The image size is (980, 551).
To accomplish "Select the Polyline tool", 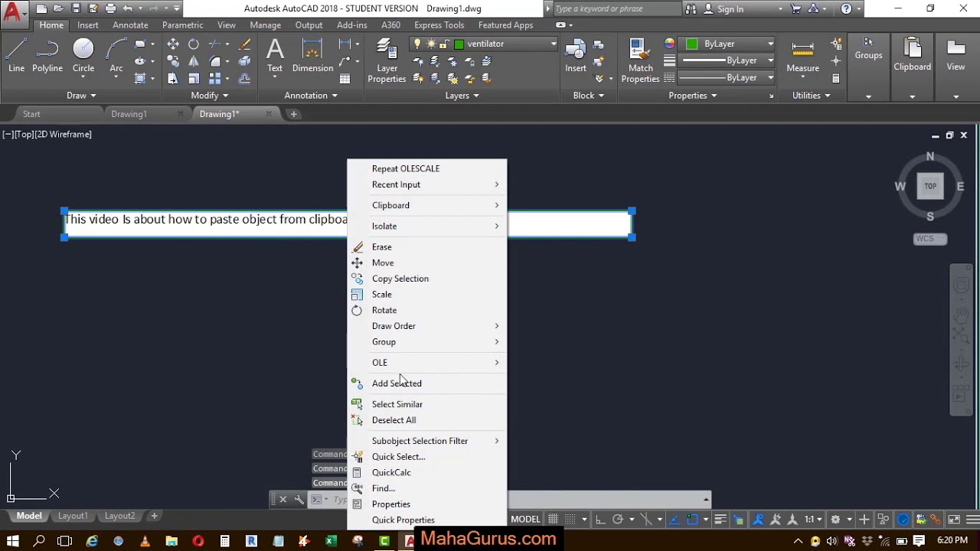I will (47, 57).
